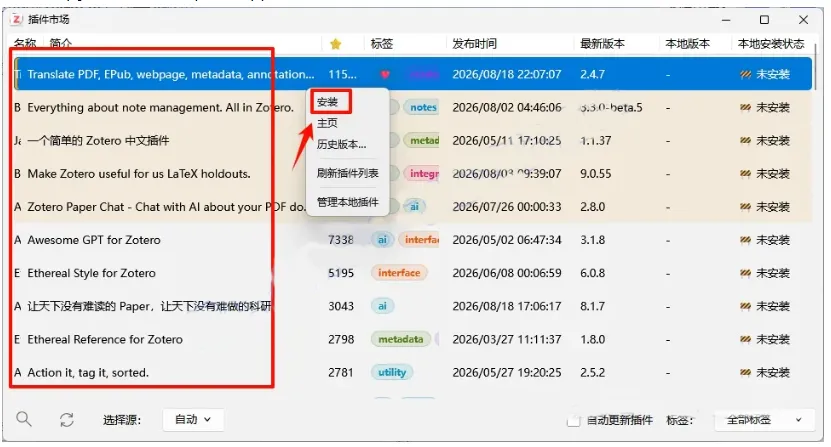831x447 pixels.
Task: Open 历史版本... from the context menu
Action: 341,144
